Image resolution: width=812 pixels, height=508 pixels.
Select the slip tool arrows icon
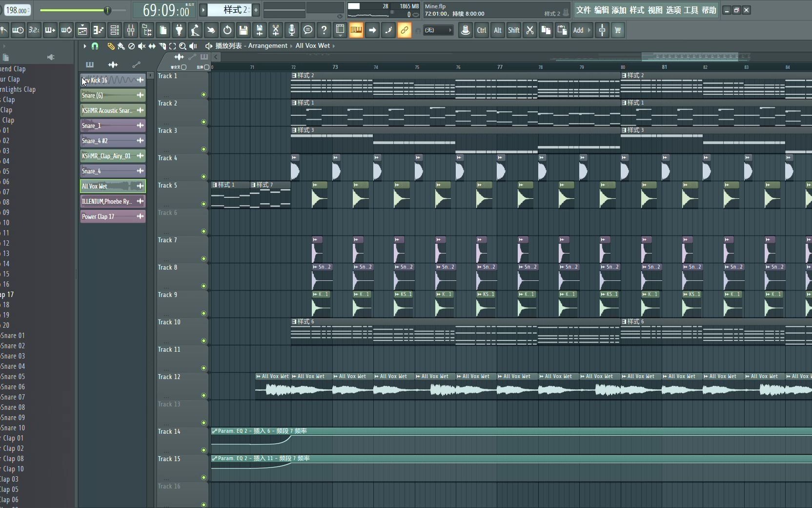click(152, 46)
